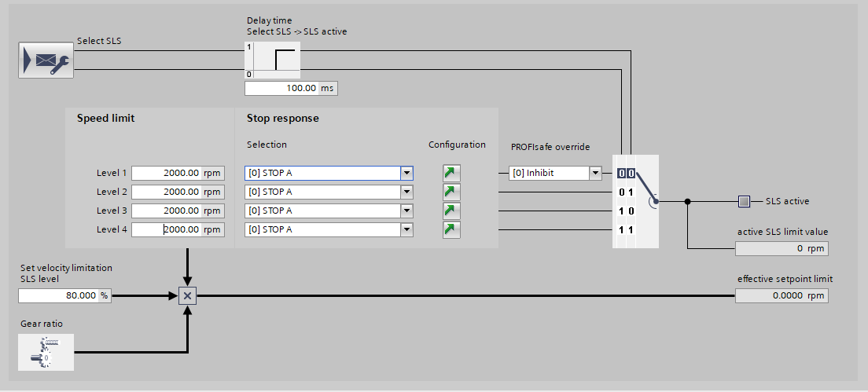The height and width of the screenshot is (392, 868).
Task: Click the SLS active status indicator
Action: click(744, 201)
